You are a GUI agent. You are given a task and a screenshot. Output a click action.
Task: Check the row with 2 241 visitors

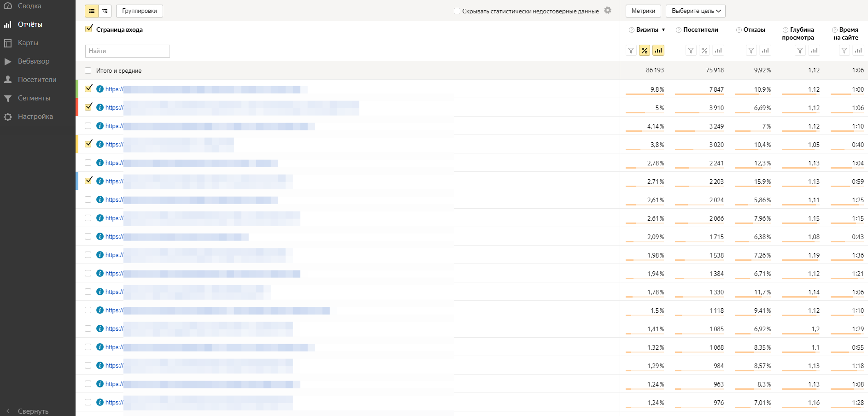click(x=88, y=163)
